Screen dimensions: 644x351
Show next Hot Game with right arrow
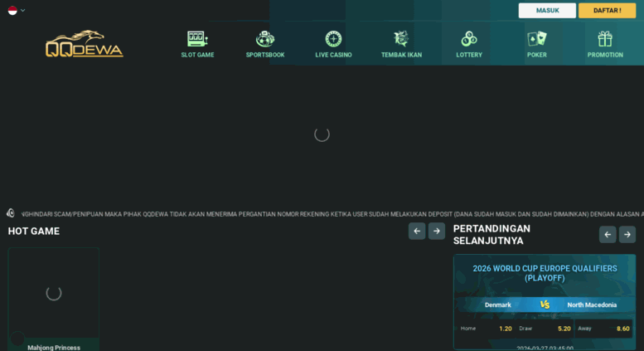click(437, 231)
